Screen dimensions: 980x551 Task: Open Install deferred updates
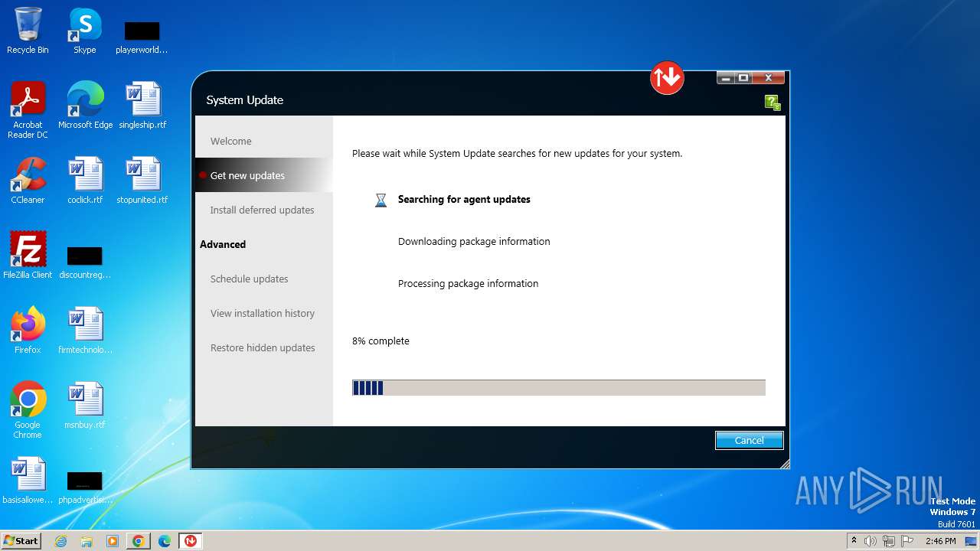click(262, 210)
